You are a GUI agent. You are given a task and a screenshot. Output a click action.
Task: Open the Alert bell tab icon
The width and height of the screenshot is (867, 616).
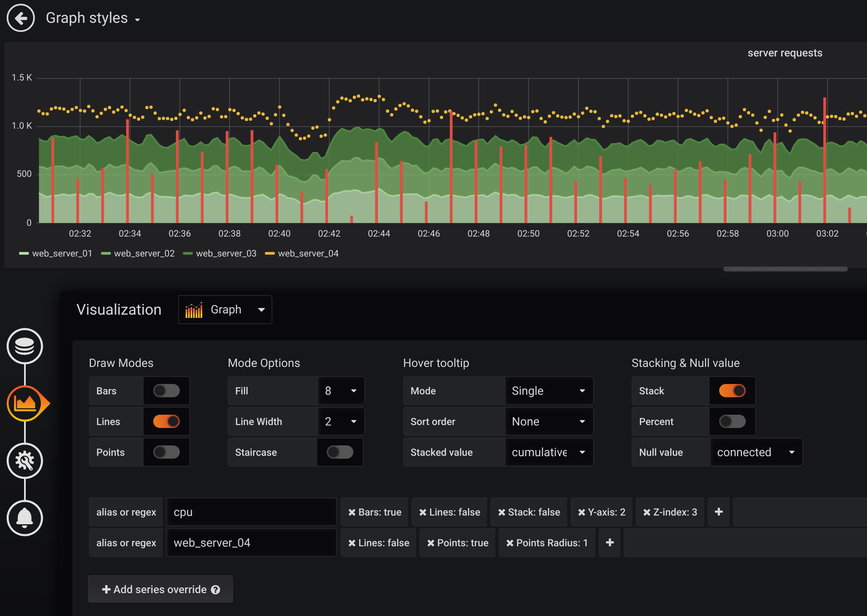[x=24, y=518]
